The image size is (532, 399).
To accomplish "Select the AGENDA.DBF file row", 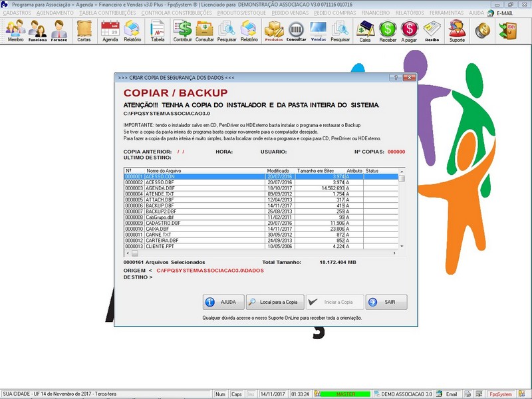I will point(261,188).
